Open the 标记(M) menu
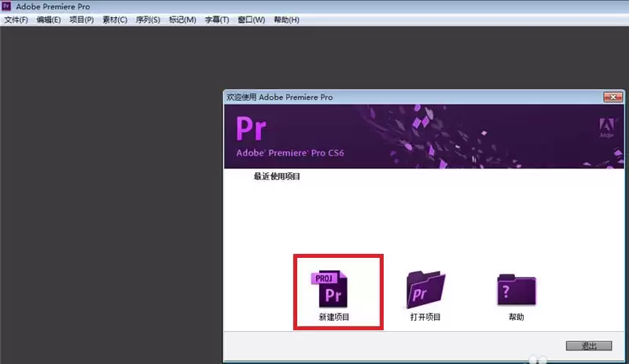Image resolution: width=629 pixels, height=364 pixels. [182, 20]
